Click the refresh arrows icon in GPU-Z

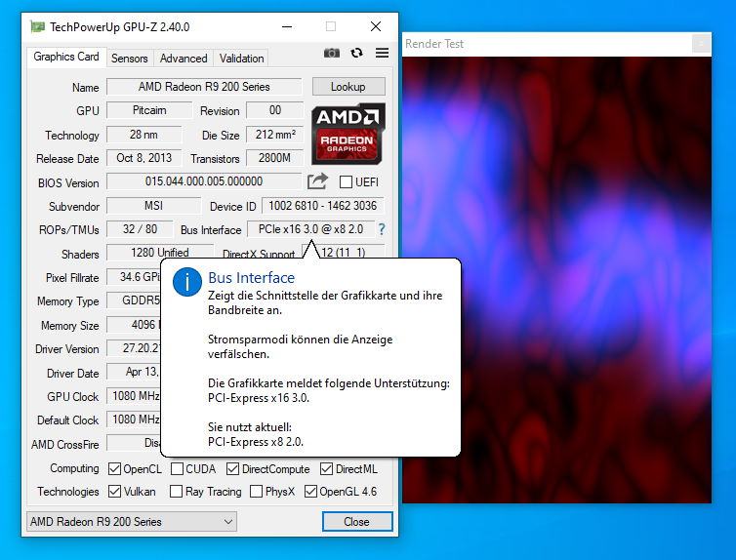[356, 53]
